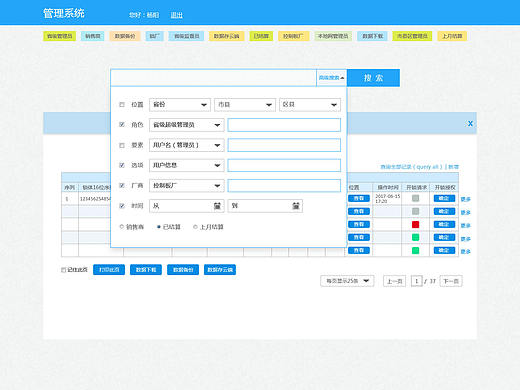Click the 操作时间 column header

(x=387, y=188)
